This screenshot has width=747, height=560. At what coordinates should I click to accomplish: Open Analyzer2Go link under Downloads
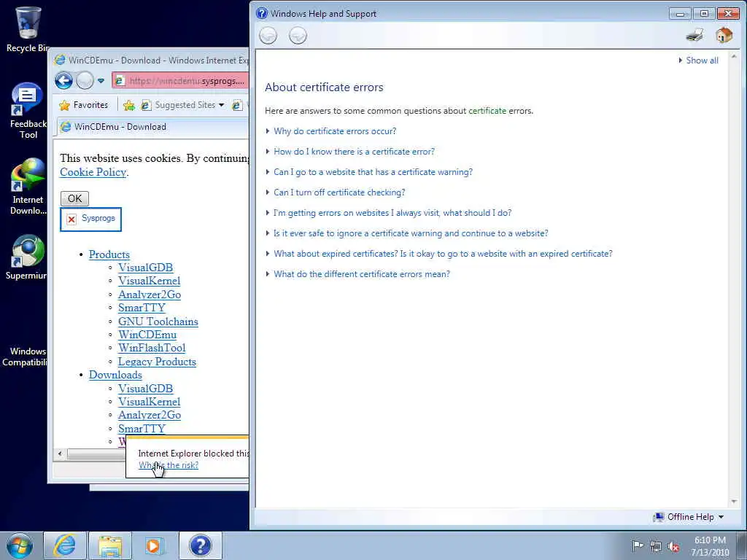tap(150, 415)
